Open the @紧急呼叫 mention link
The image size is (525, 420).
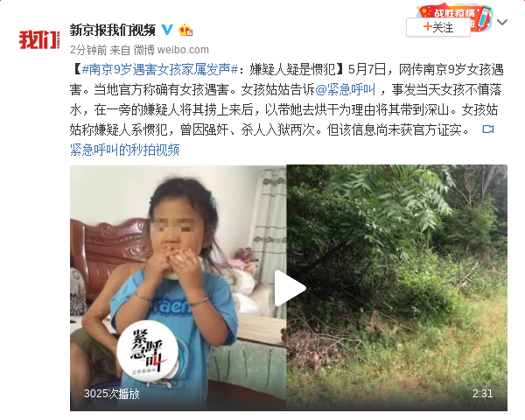coord(346,89)
